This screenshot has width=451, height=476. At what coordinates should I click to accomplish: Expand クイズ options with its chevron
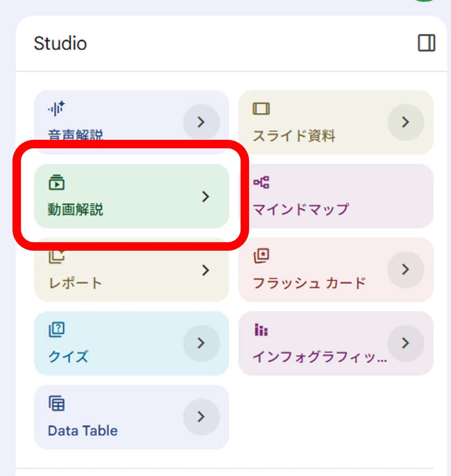(201, 343)
